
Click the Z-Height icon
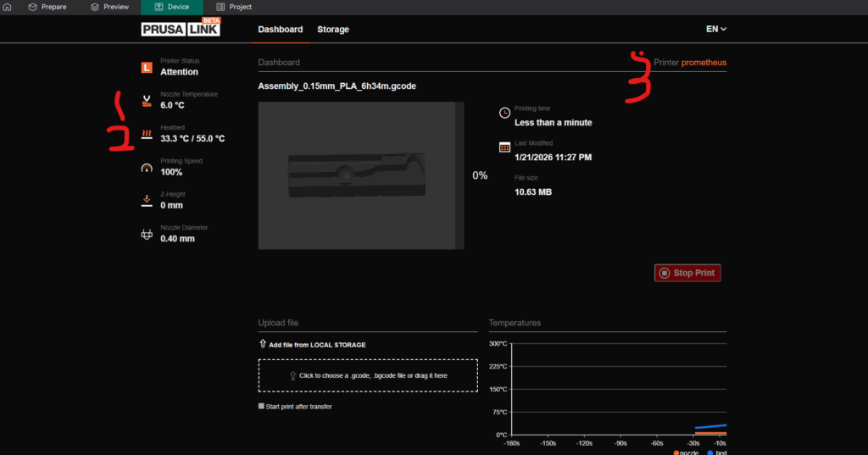(x=147, y=201)
